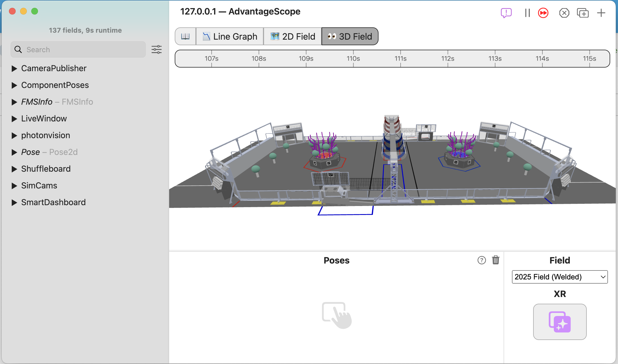The image size is (618, 364).
Task: Select the 3D Field tab
Action: tap(350, 36)
